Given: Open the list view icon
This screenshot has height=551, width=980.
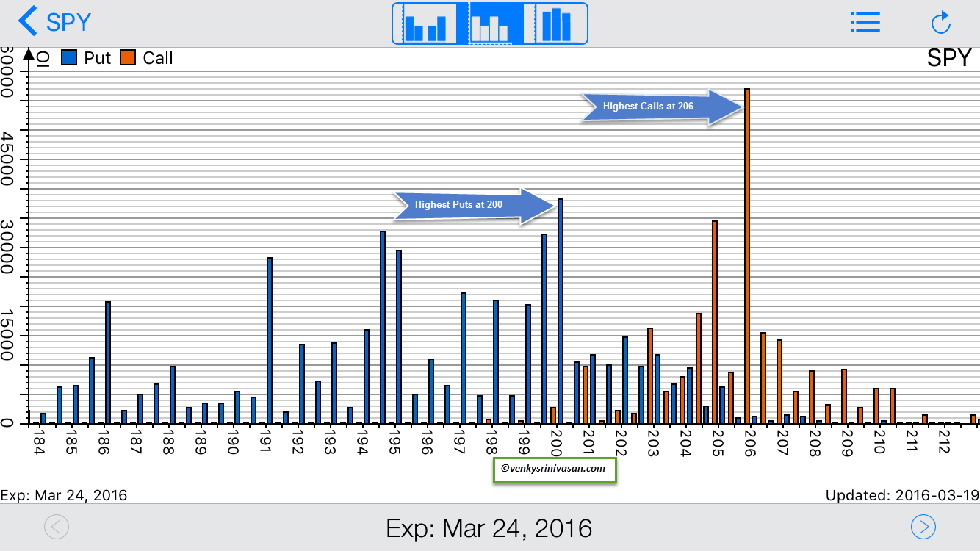Looking at the screenshot, I should 865,22.
